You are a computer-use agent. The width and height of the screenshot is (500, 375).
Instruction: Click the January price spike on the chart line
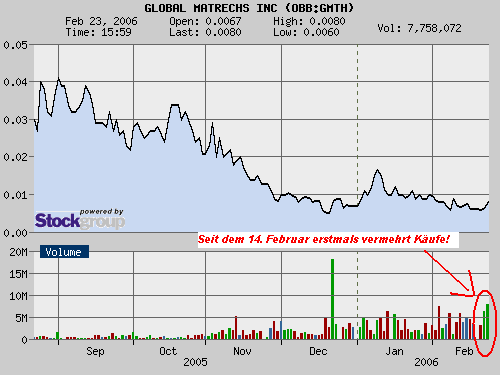(x=378, y=170)
